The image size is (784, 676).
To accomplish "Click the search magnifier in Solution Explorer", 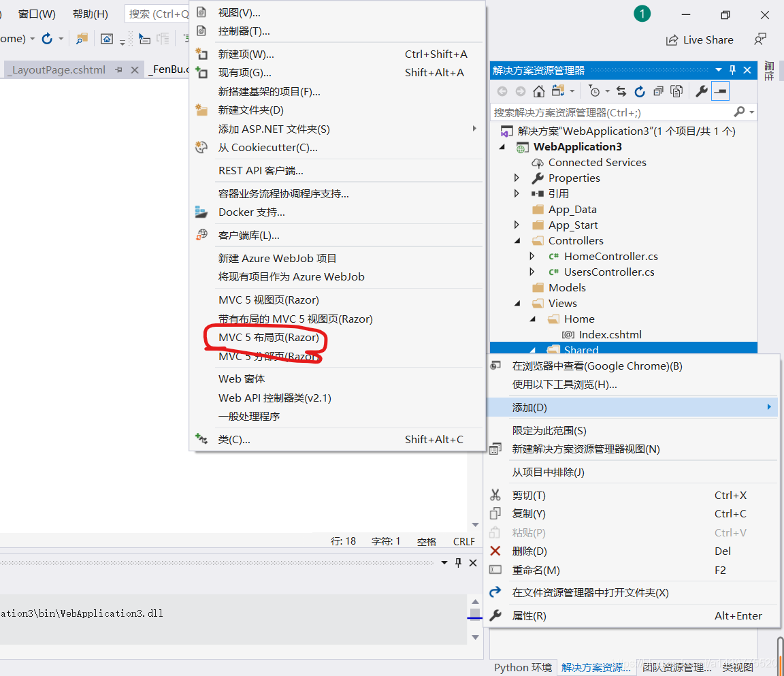I will (x=739, y=112).
